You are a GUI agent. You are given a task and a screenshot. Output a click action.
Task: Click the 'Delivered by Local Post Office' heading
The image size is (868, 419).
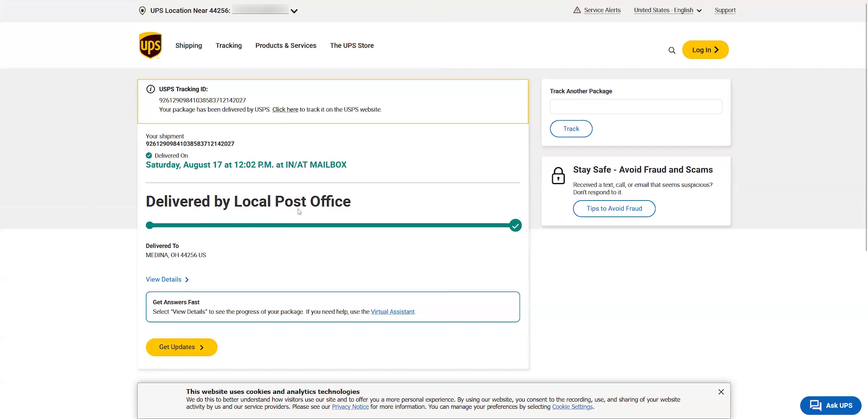(x=248, y=201)
